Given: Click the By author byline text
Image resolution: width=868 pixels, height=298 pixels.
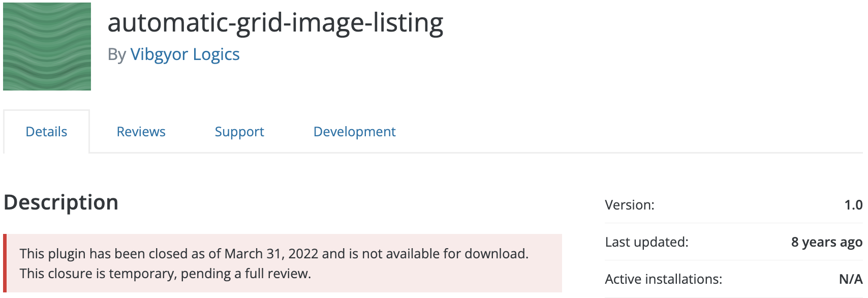Looking at the screenshot, I should (x=118, y=54).
